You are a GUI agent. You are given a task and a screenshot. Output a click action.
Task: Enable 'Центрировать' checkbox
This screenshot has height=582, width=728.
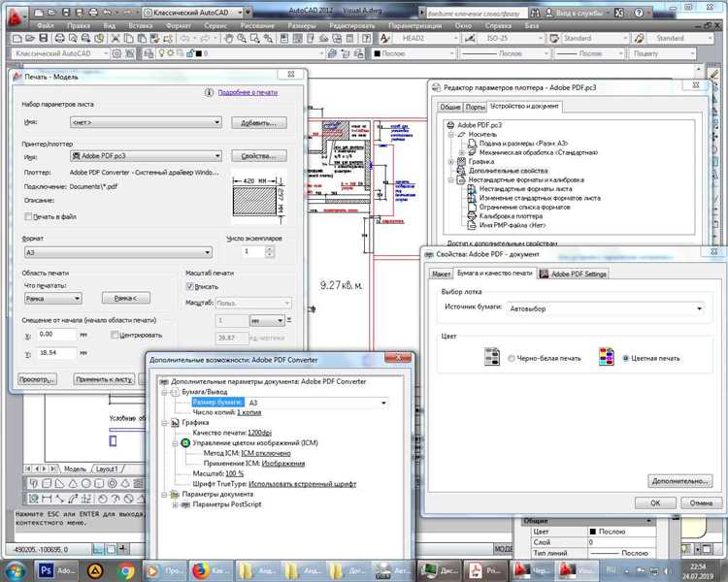point(115,335)
